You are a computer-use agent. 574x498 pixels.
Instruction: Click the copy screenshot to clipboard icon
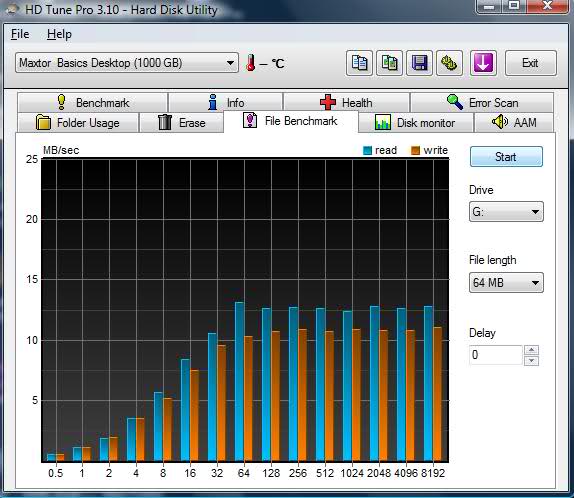coord(389,63)
